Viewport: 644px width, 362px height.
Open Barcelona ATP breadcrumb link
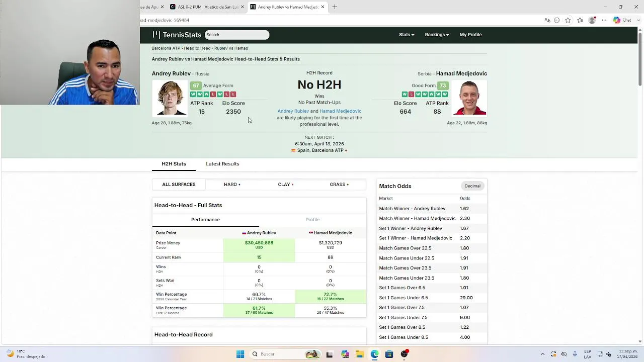[166, 48]
